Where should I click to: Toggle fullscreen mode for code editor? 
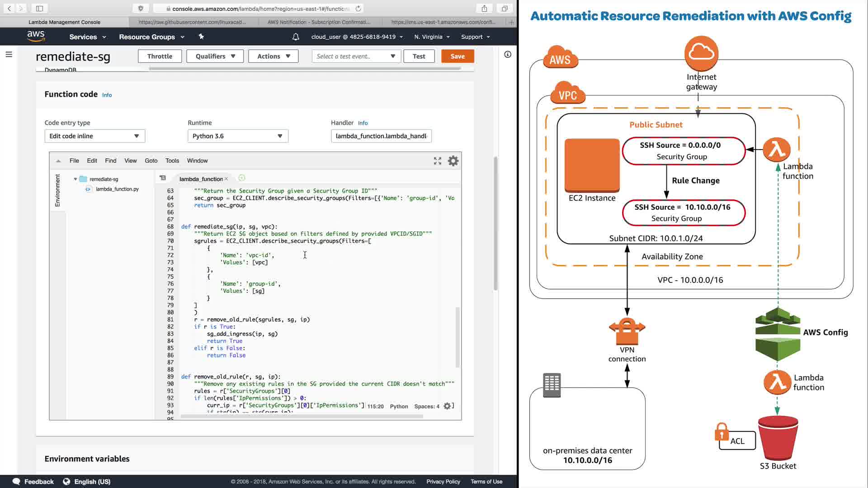coord(437,161)
